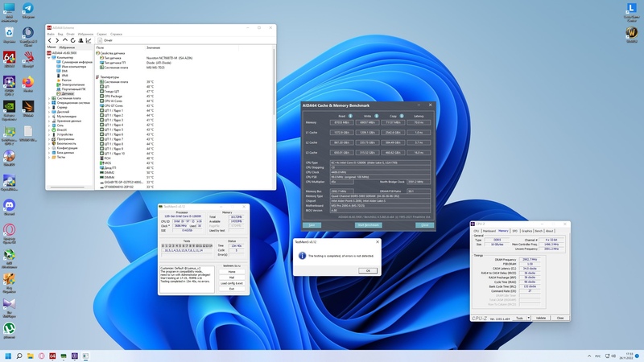Open Discord desktop shortcut
Viewport: 644px width, 362px height.
click(x=9, y=207)
